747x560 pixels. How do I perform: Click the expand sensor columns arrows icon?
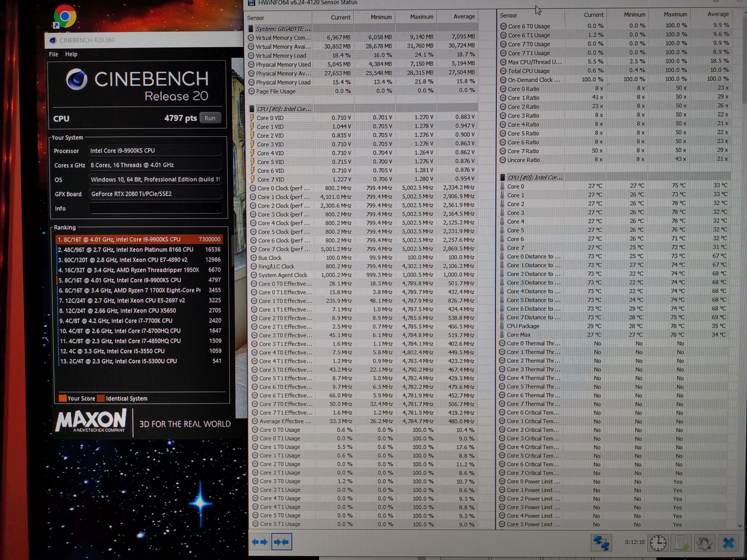coord(259,542)
